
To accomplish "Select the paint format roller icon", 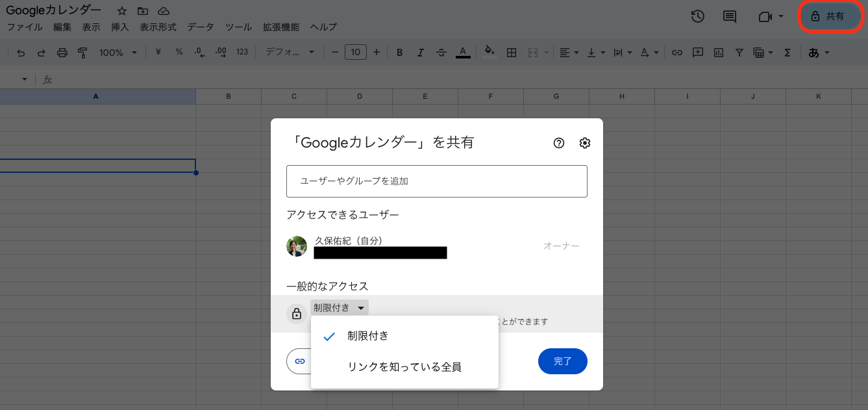I will [x=82, y=53].
